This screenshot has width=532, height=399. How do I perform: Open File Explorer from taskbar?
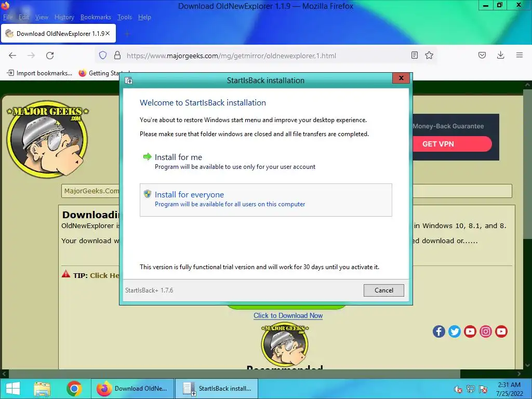[42, 389]
